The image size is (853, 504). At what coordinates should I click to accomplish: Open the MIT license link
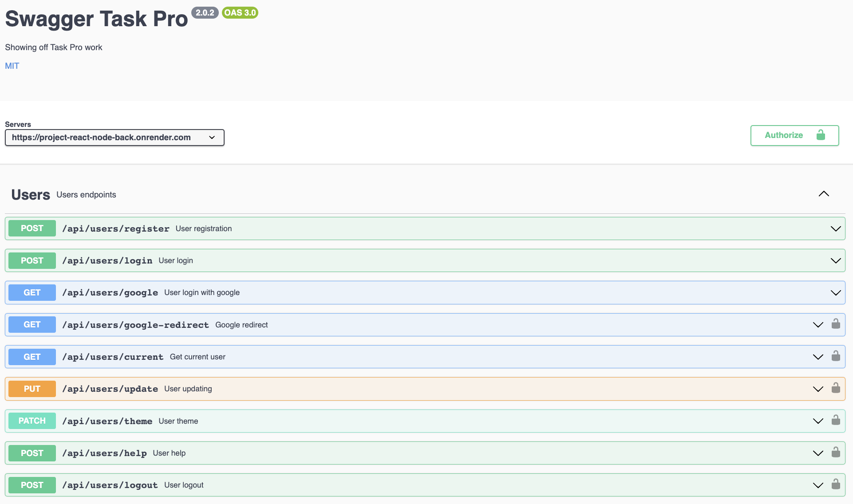pyautogui.click(x=12, y=66)
